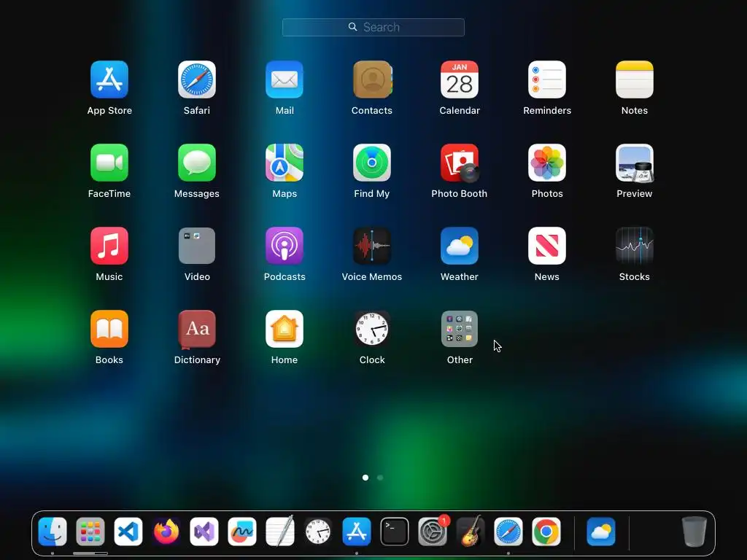Open the Stocks app
This screenshot has width=747, height=560.
coord(635,246)
